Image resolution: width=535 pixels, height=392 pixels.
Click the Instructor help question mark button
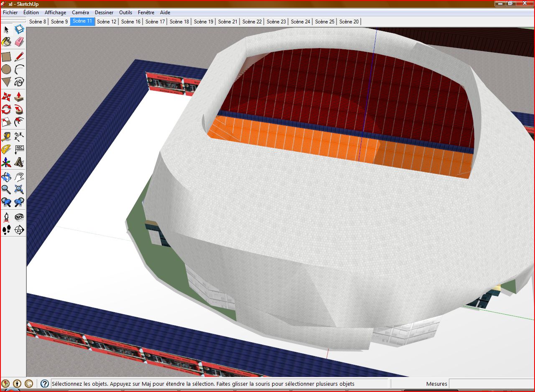tap(45, 384)
